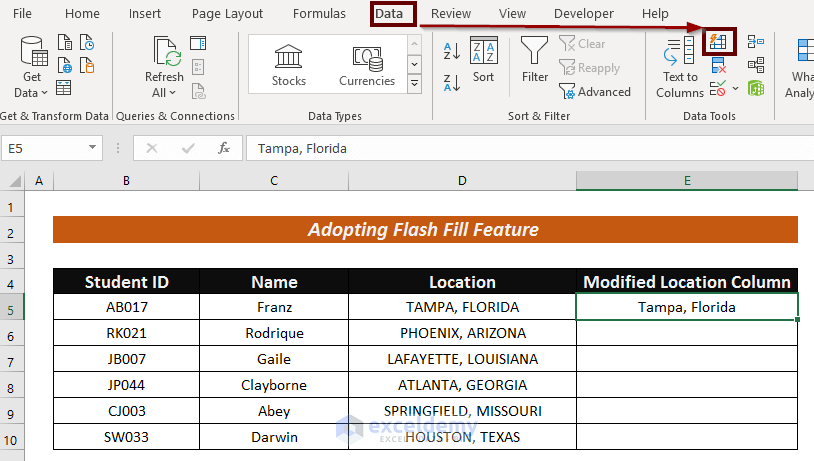Click the HOUSTON, TEXAS cell
Viewport: 814px width, 461px height.
(463, 437)
